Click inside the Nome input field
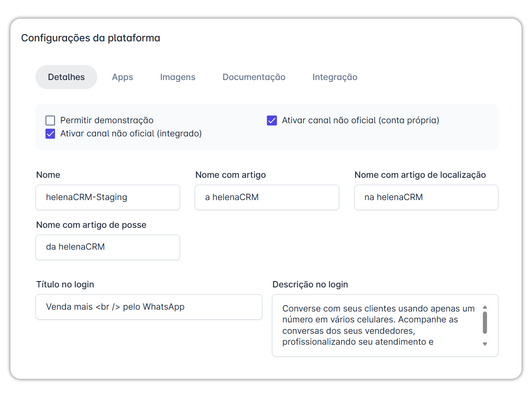The image size is (532, 397). (x=107, y=197)
